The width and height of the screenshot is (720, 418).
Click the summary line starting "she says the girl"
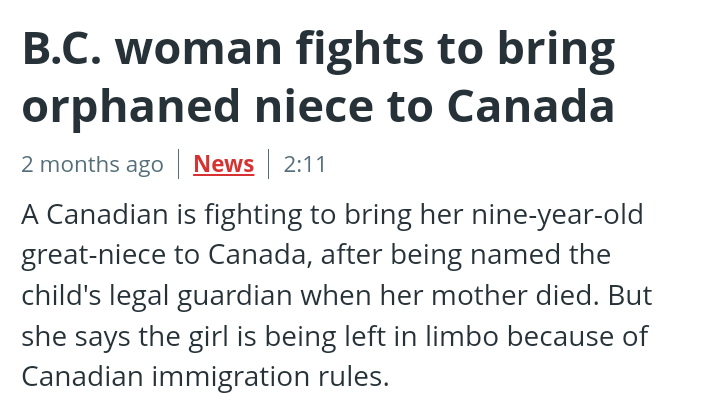334,336
